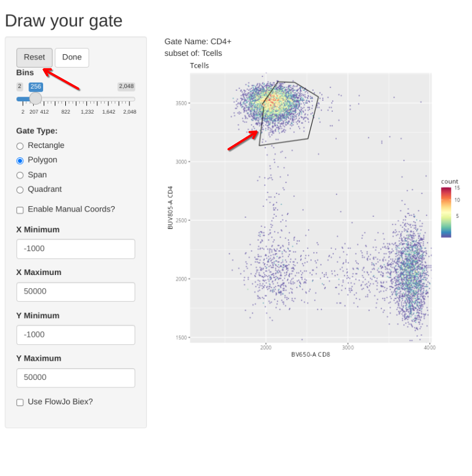This screenshot has width=472, height=476.
Task: Toggle the Use FlowJo Biex checkbox
Action: [x=20, y=402]
